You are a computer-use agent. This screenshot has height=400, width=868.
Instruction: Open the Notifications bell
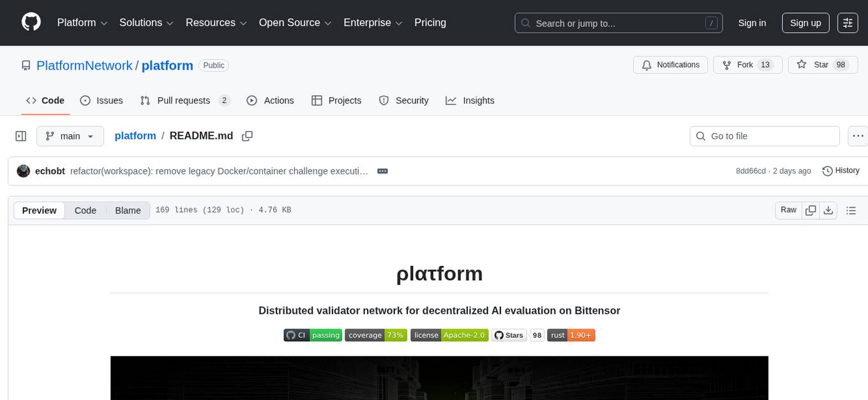pos(647,65)
